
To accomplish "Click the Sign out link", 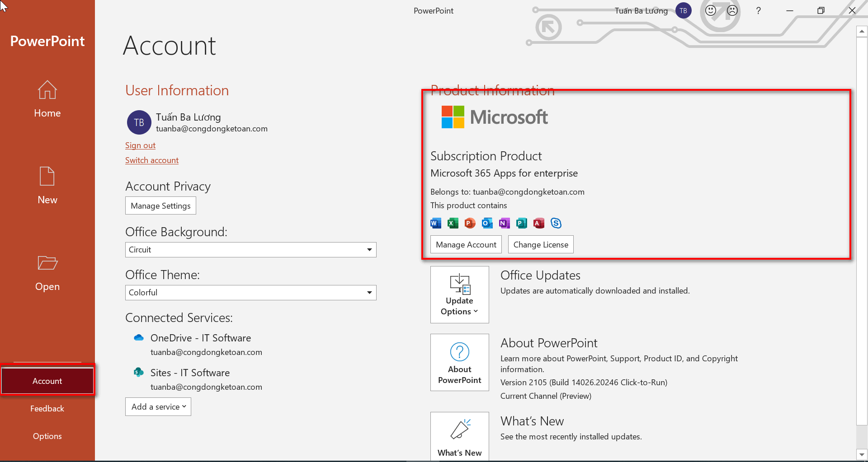I will pos(140,145).
